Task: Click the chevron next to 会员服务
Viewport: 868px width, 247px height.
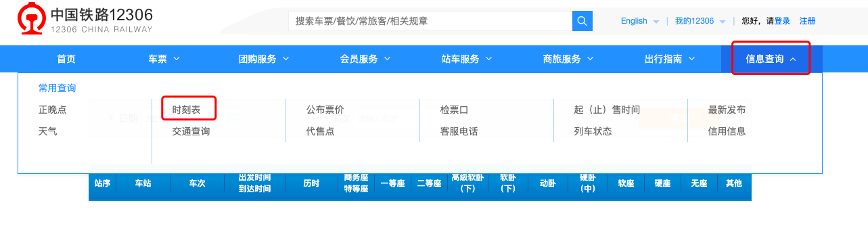Action: [x=387, y=59]
